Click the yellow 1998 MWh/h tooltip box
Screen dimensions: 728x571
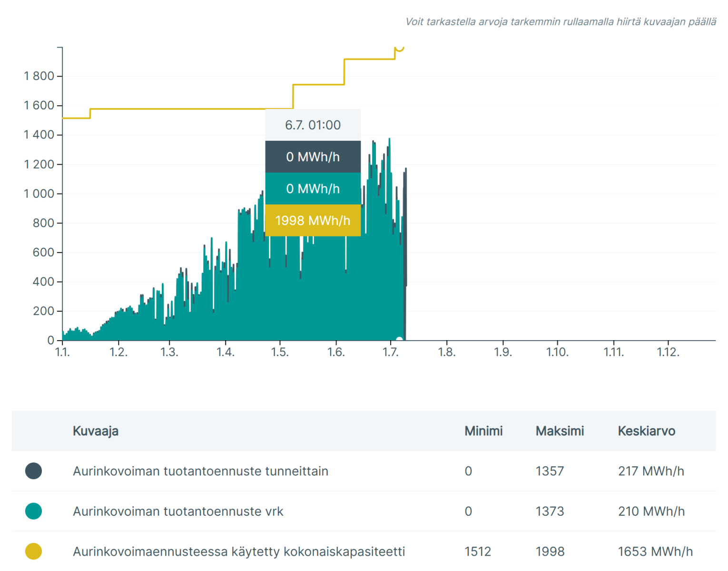click(313, 220)
